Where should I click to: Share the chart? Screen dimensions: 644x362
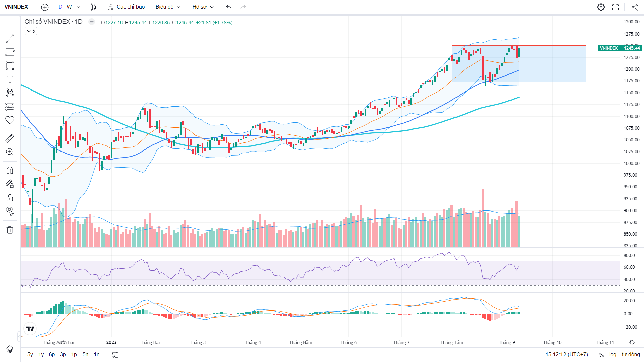[635, 7]
